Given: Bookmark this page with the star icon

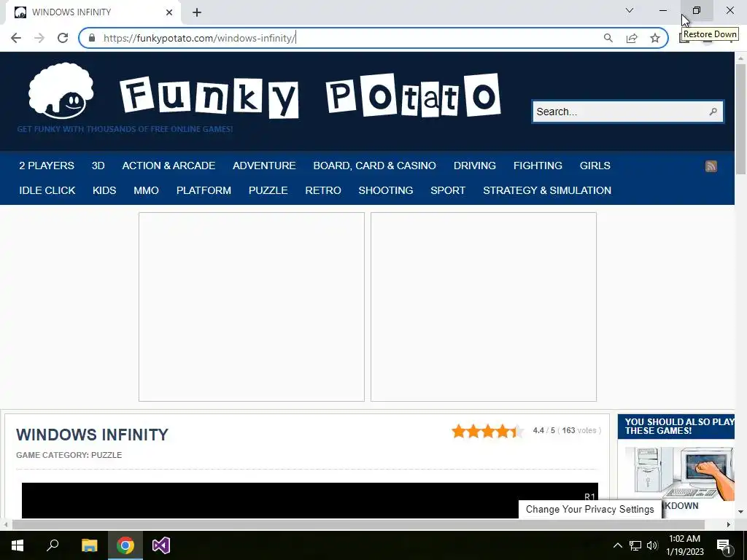Looking at the screenshot, I should point(655,38).
